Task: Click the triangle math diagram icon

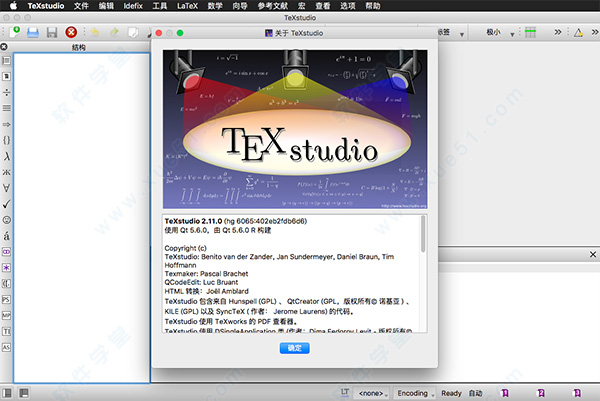Action: pos(578,33)
